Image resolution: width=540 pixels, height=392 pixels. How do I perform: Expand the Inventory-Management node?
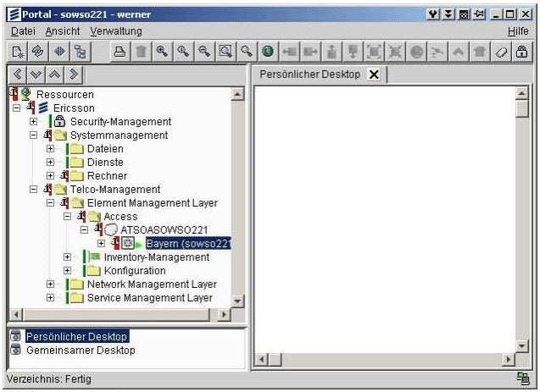click(68, 257)
